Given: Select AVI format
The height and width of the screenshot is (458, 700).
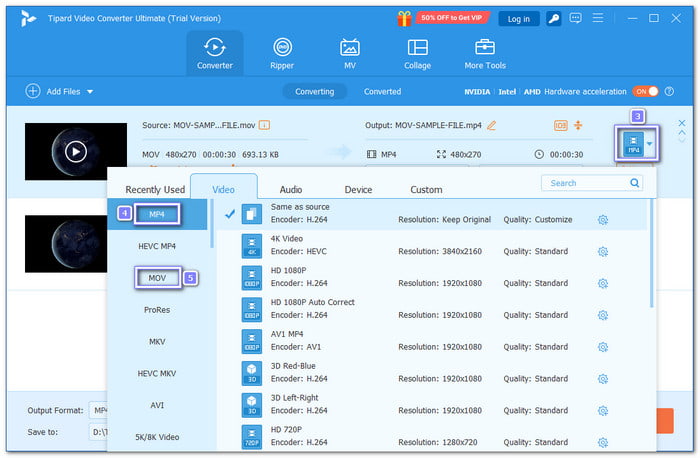Looking at the screenshot, I should (157, 405).
